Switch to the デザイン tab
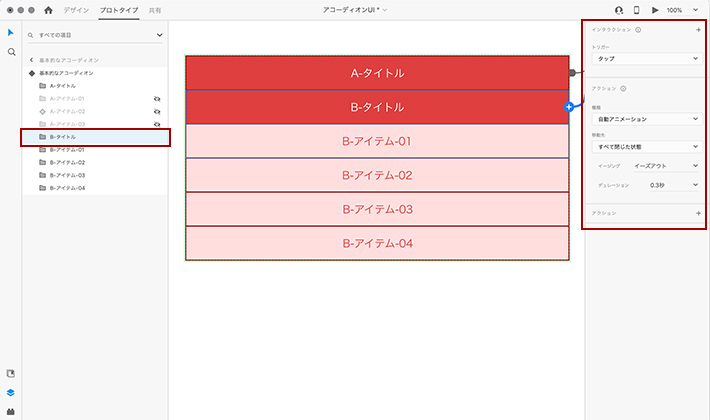This screenshot has width=710, height=420. [x=76, y=10]
